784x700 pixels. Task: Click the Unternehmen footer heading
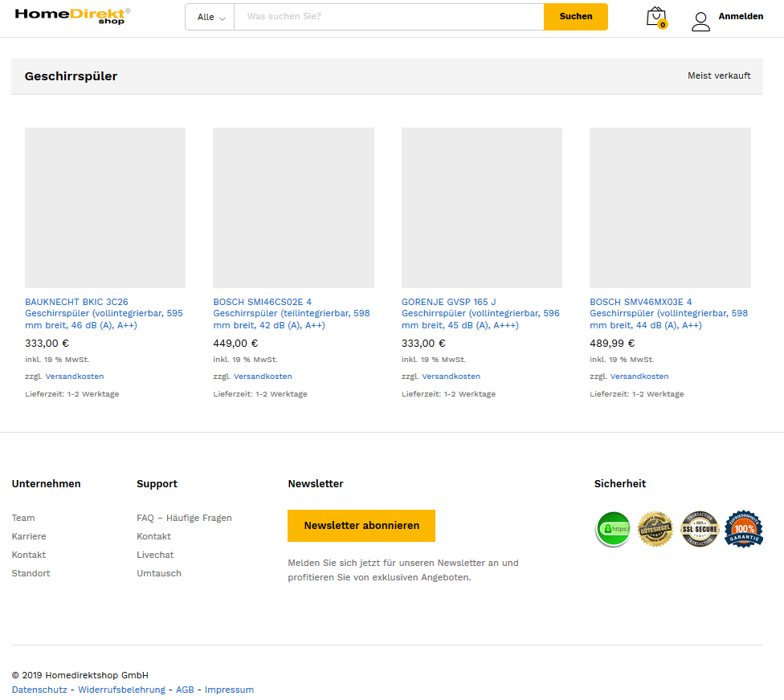[46, 483]
